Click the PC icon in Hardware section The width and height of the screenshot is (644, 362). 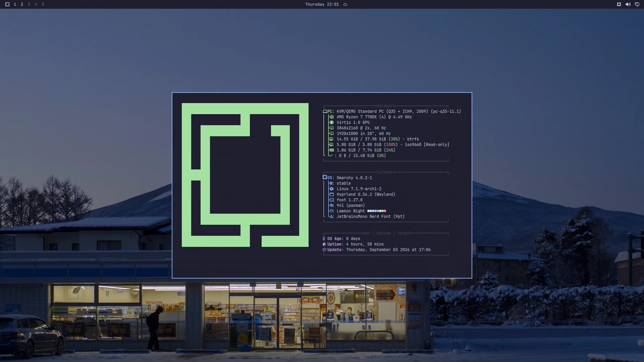325,111
